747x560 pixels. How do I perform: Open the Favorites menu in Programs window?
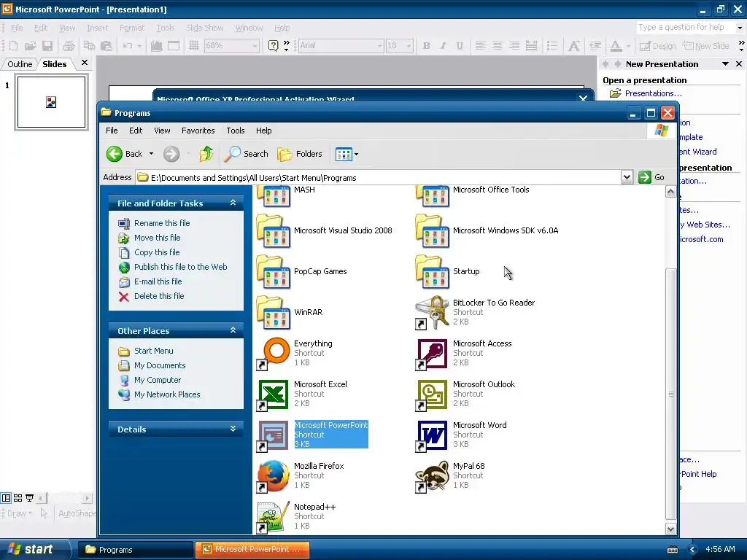tap(198, 131)
